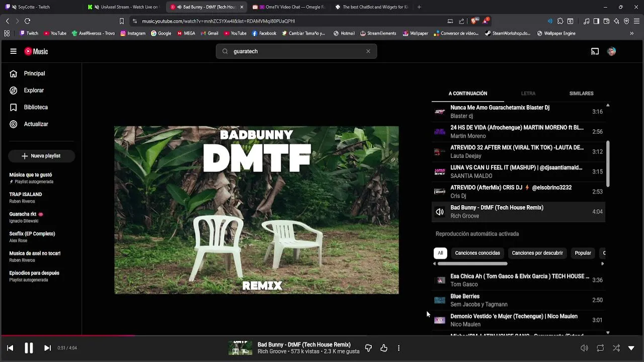Open the Twitch bookmark
644x362 pixels.
tap(29, 33)
